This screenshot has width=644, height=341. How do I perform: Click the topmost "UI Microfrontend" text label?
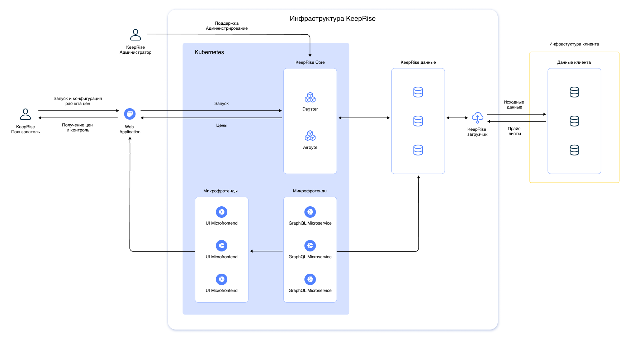222,223
